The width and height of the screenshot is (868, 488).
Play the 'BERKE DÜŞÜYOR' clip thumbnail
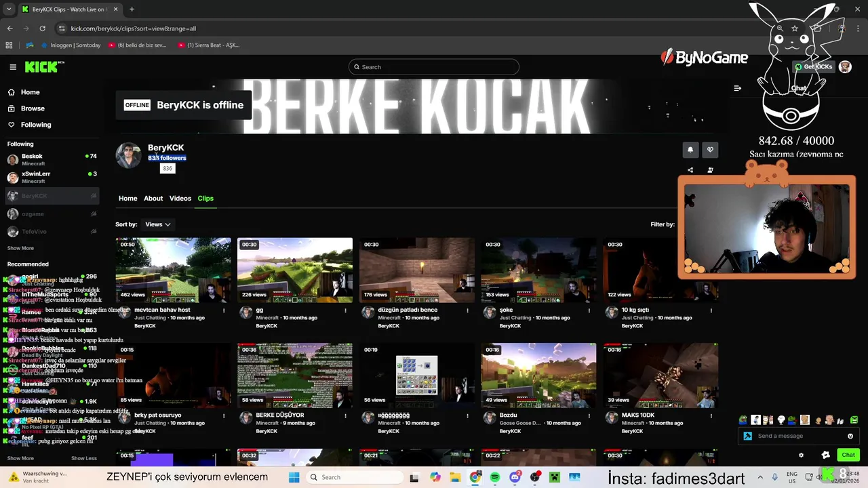[295, 375]
